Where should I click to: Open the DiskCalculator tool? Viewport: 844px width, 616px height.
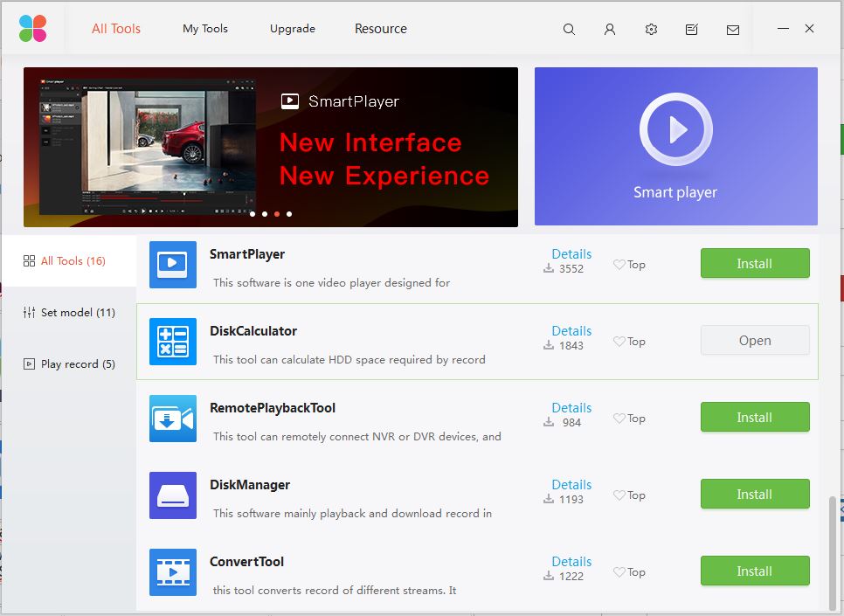[754, 341]
